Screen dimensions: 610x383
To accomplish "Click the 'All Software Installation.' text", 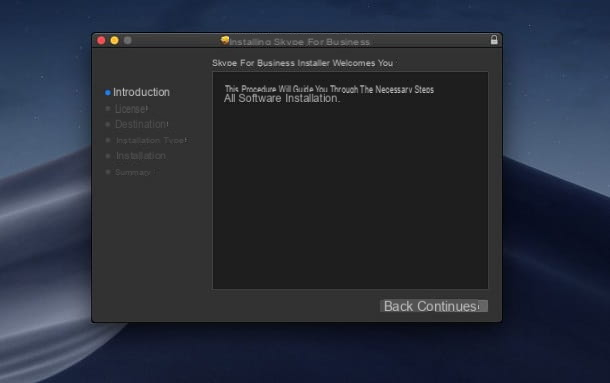I will (x=282, y=98).
